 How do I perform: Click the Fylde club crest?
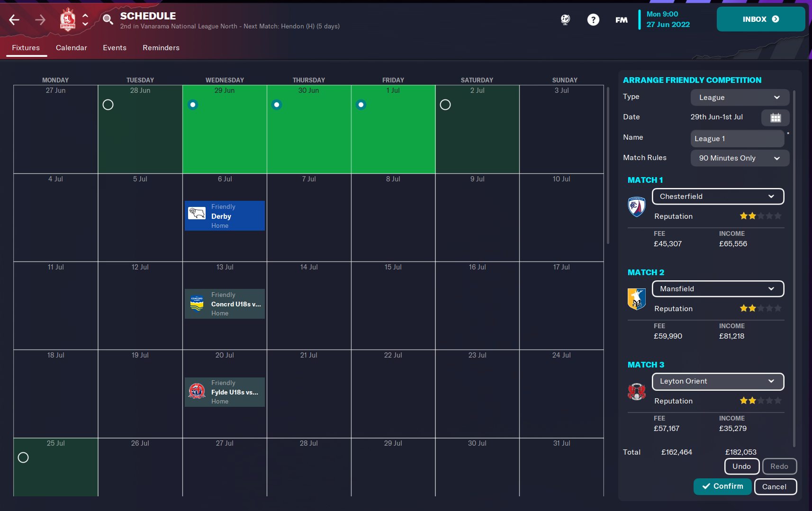pos(197,391)
